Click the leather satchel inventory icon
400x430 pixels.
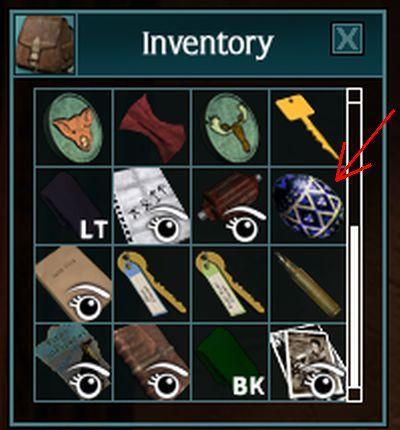(x=45, y=44)
